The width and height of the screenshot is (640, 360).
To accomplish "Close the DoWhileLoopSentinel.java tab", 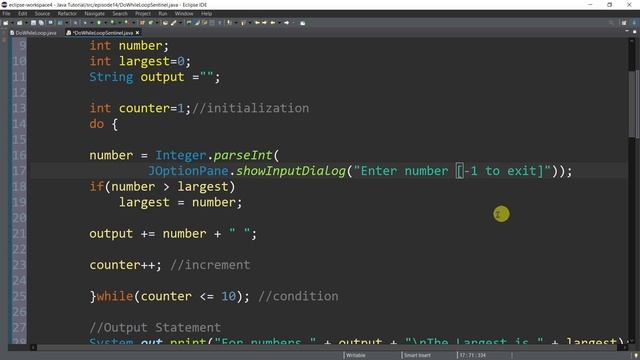I will (138, 33).
